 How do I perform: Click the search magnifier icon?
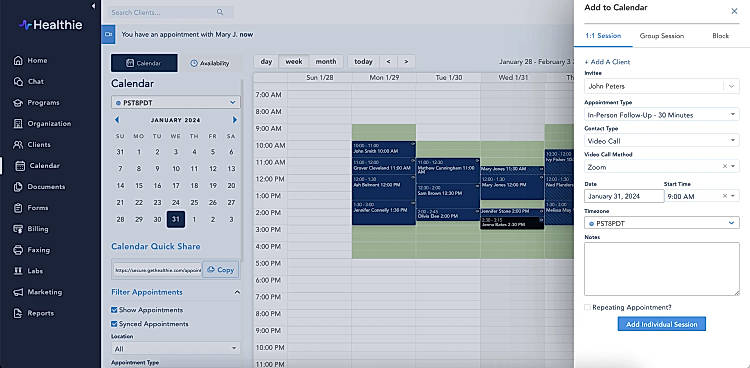(x=220, y=12)
